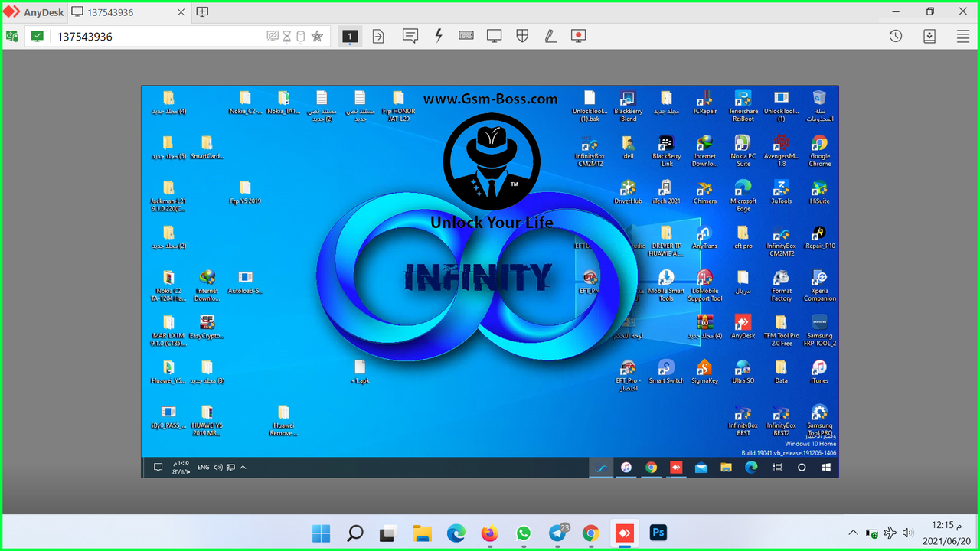Open AnyDesk display settings
The image size is (980, 551).
pyautogui.click(x=495, y=36)
